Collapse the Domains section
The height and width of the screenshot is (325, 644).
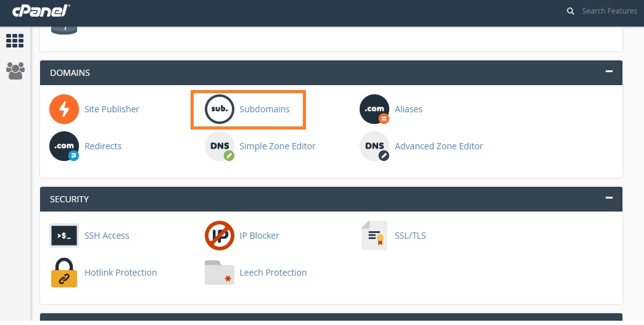click(609, 72)
